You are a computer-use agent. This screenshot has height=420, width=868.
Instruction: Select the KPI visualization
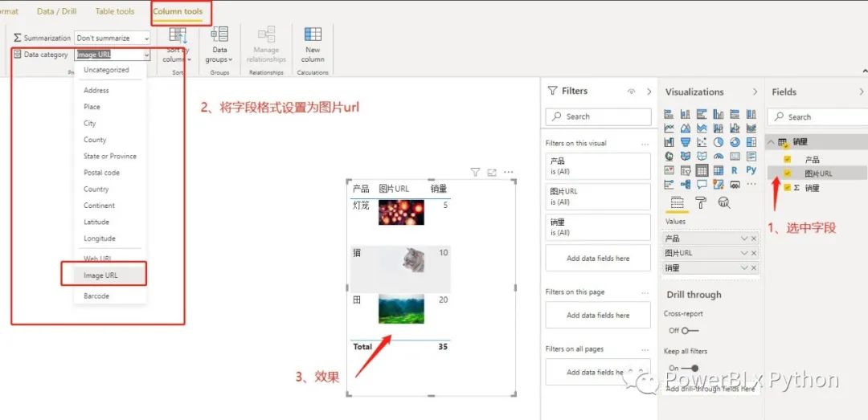[x=669, y=170]
